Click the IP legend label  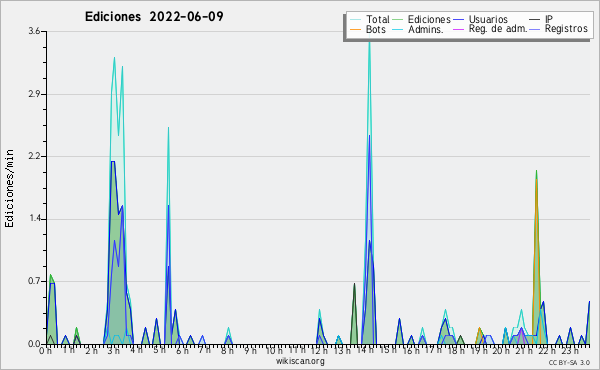(549, 19)
